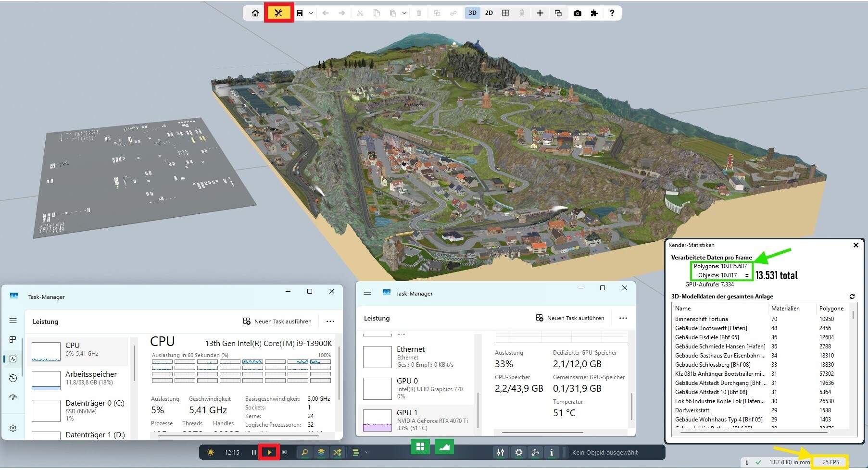Image resolution: width=868 pixels, height=470 pixels.
Task: Click the green terrain landscape icon
Action: point(444,447)
